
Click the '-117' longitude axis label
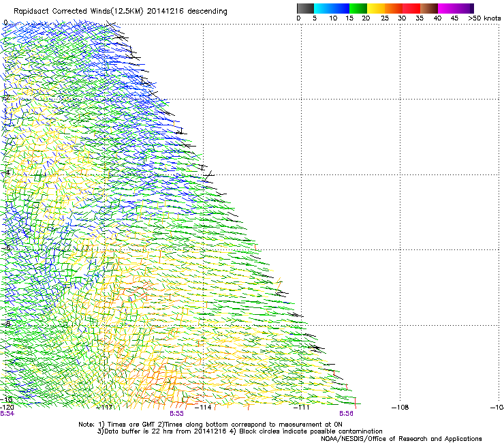pyautogui.click(x=104, y=408)
